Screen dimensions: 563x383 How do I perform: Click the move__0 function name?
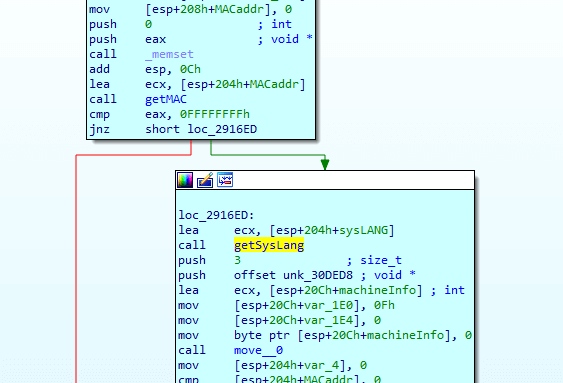click(x=259, y=350)
